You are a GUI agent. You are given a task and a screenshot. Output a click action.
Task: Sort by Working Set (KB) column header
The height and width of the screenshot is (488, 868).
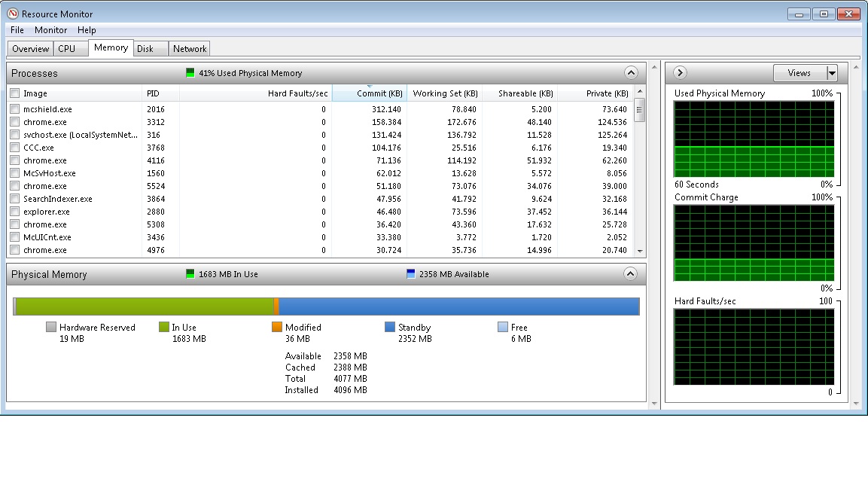tap(444, 93)
